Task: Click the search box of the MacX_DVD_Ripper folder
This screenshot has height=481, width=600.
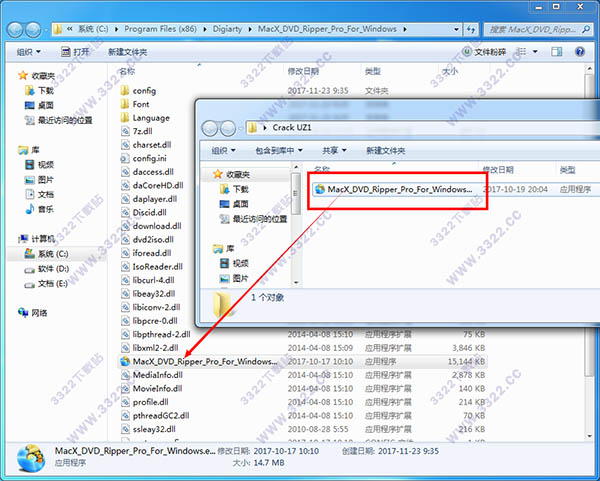Action: point(538,29)
